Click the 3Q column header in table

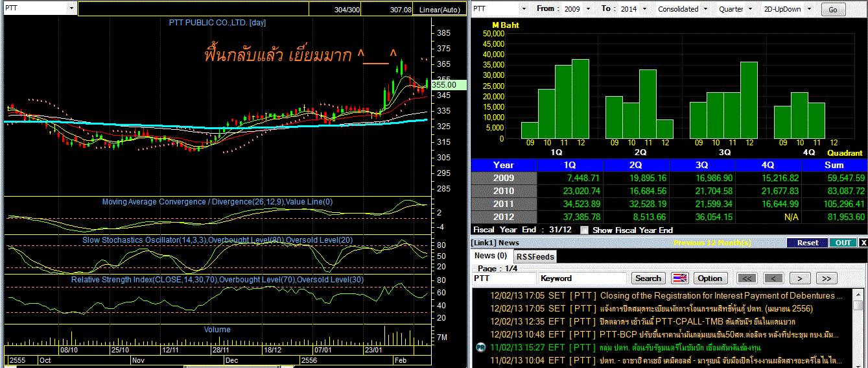coord(703,165)
